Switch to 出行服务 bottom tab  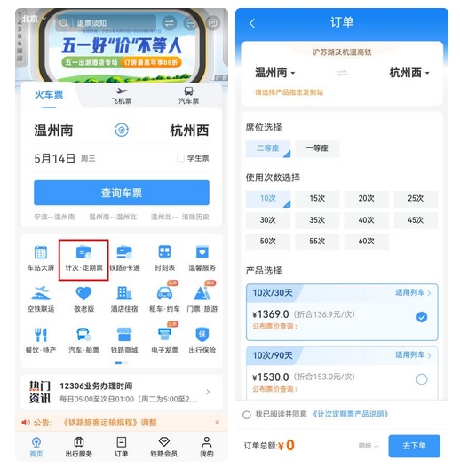point(79,448)
